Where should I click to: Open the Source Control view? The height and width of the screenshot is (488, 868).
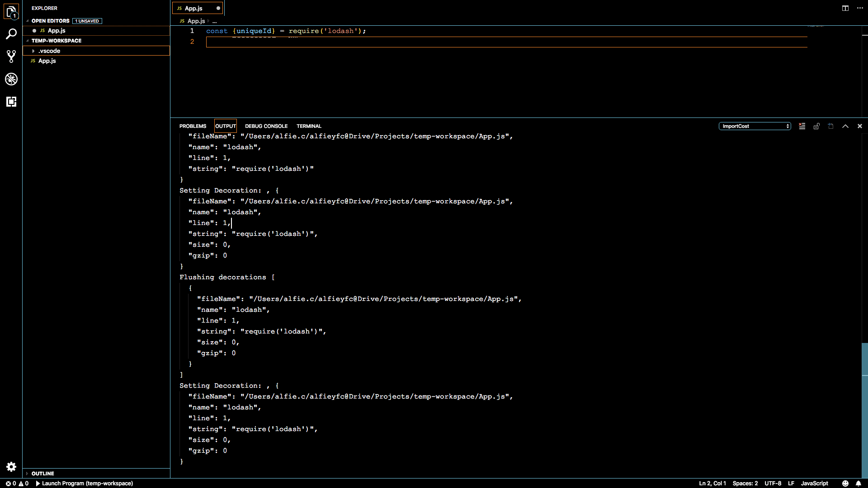tap(11, 56)
